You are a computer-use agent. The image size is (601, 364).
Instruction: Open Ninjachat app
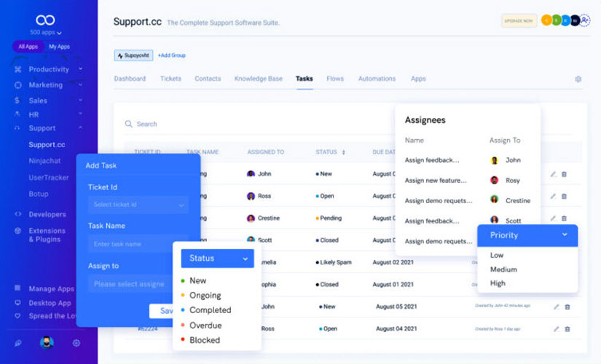pos(44,161)
